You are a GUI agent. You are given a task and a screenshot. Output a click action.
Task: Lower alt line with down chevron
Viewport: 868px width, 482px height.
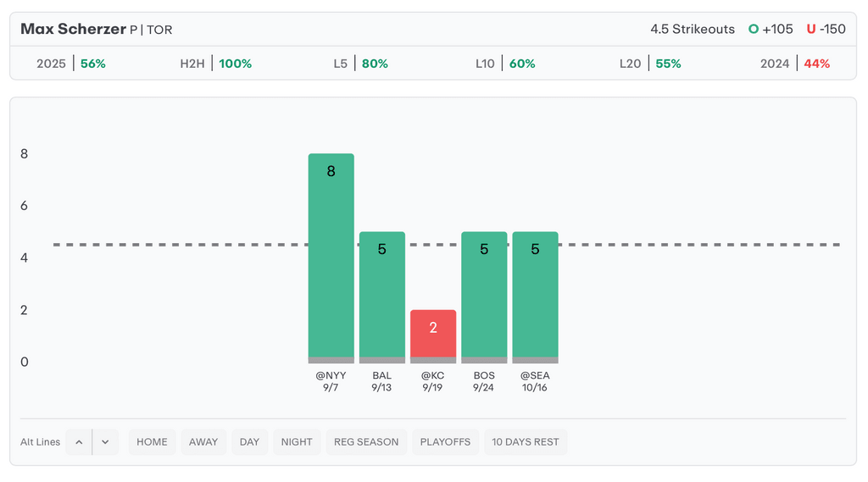tap(105, 442)
